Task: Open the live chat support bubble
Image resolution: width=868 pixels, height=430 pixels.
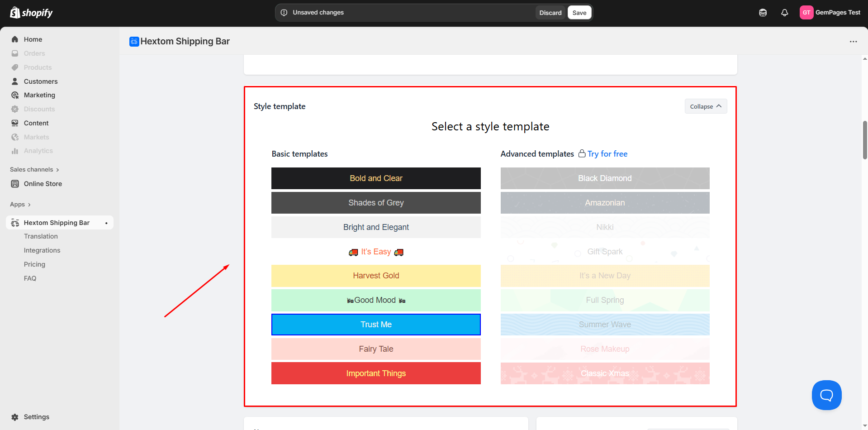Action: pos(826,395)
